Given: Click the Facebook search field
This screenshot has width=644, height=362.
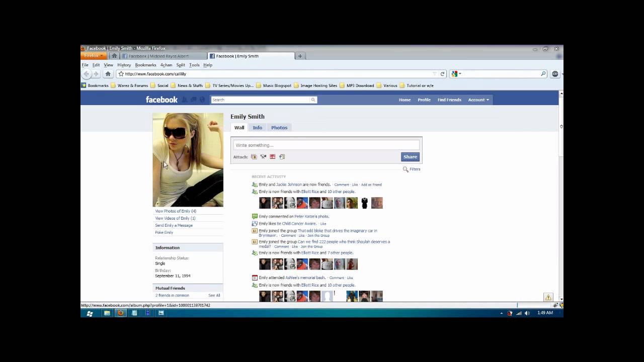Looking at the screenshot, I should point(261,100).
